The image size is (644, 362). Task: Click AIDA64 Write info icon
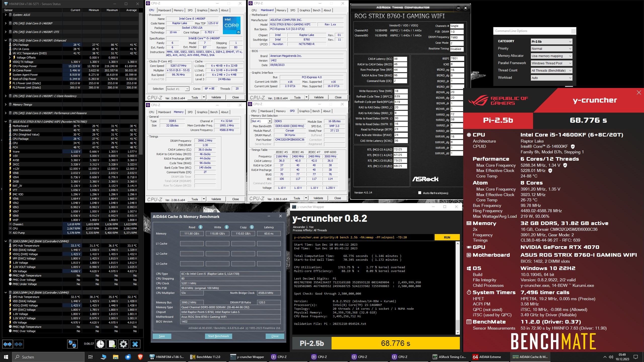227,227
